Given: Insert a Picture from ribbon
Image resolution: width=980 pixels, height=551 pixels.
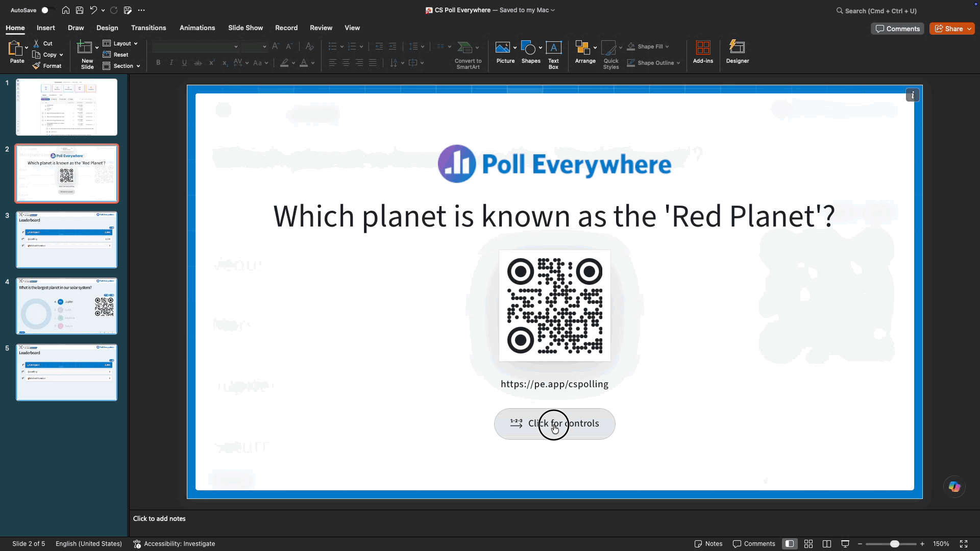Looking at the screenshot, I should 505,53.
